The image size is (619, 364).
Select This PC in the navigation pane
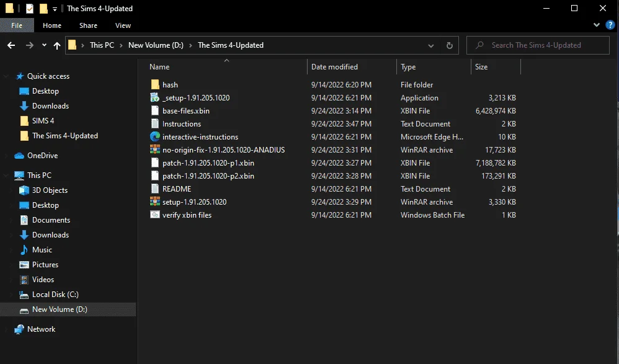coord(39,175)
